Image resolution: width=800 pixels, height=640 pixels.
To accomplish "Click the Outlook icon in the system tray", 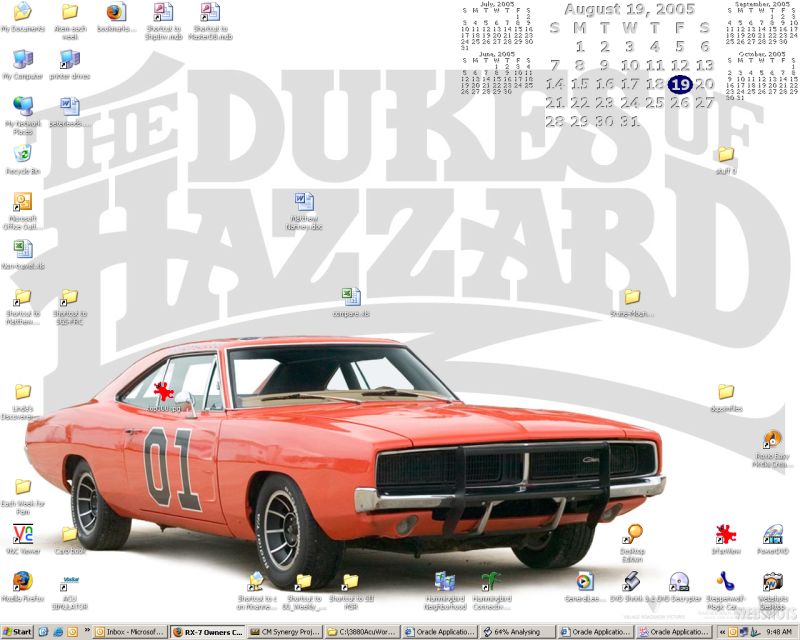I will tap(733, 632).
